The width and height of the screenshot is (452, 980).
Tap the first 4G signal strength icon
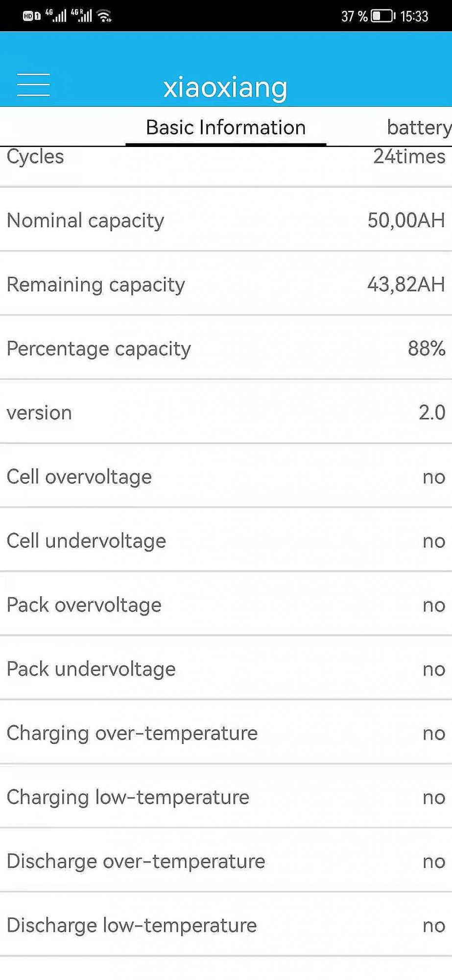[56, 16]
